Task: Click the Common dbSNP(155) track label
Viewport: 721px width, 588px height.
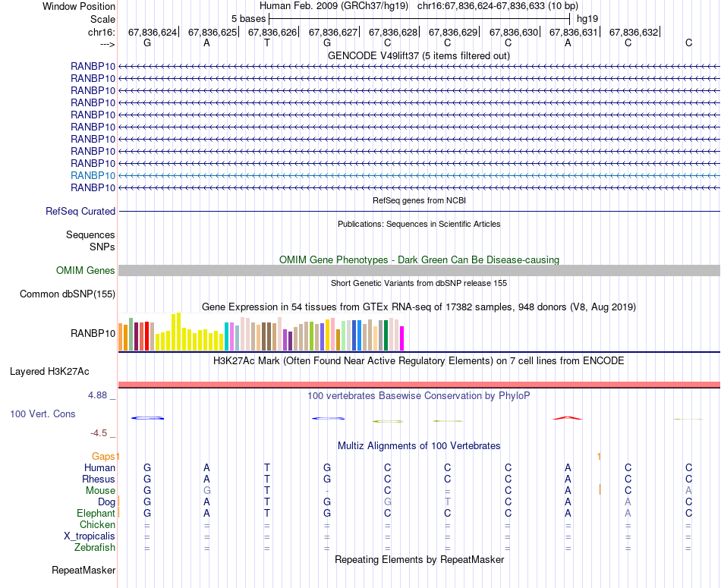Action: click(68, 294)
